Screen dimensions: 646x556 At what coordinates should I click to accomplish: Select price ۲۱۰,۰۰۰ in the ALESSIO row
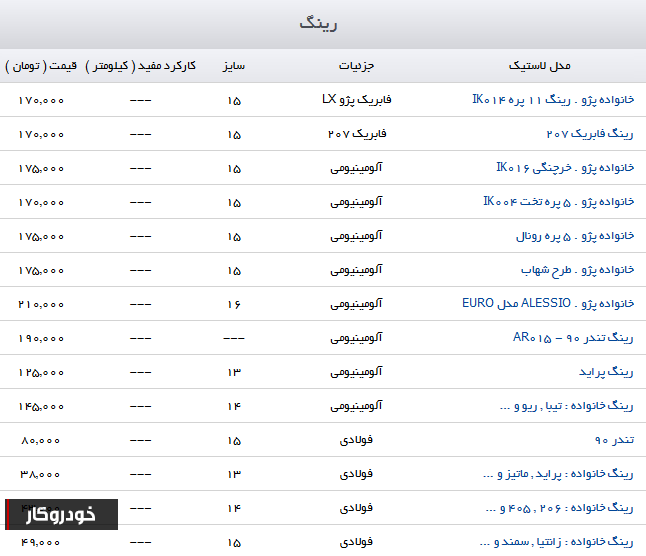[x=41, y=304]
